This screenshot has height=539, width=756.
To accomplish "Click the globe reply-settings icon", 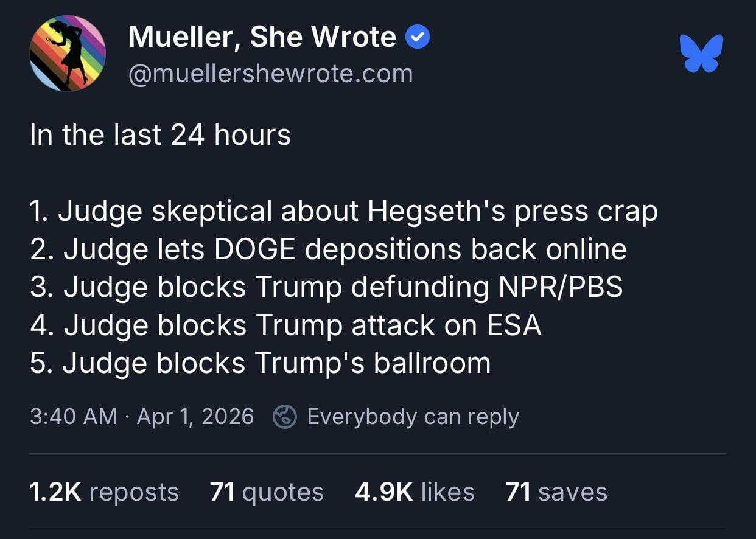I will (284, 417).
